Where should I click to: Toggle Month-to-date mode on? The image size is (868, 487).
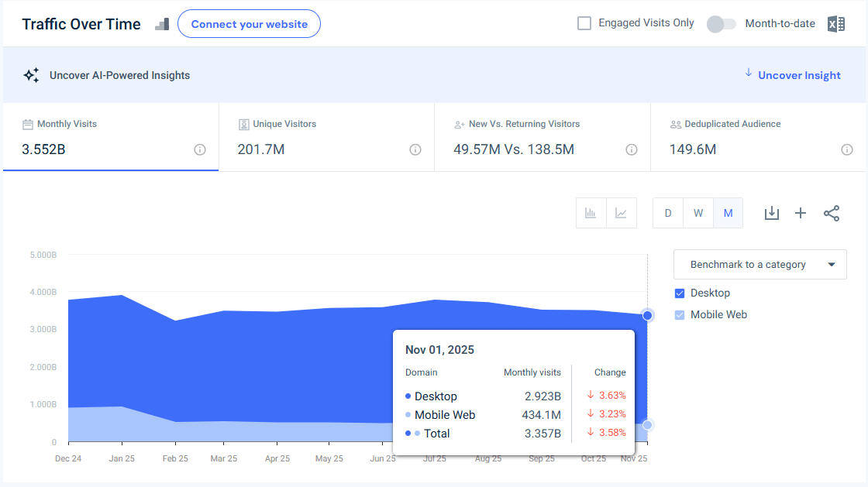coord(721,24)
